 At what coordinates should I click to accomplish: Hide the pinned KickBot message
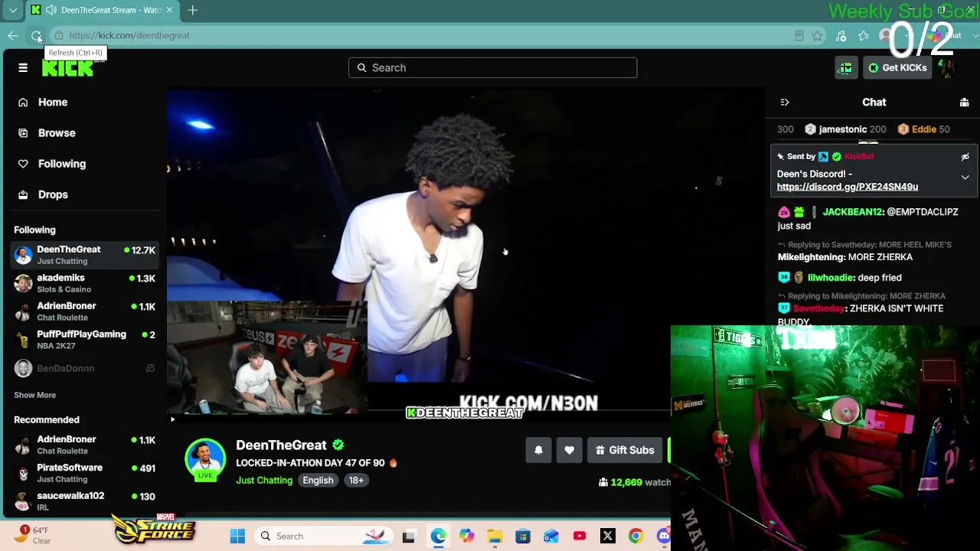click(x=965, y=157)
